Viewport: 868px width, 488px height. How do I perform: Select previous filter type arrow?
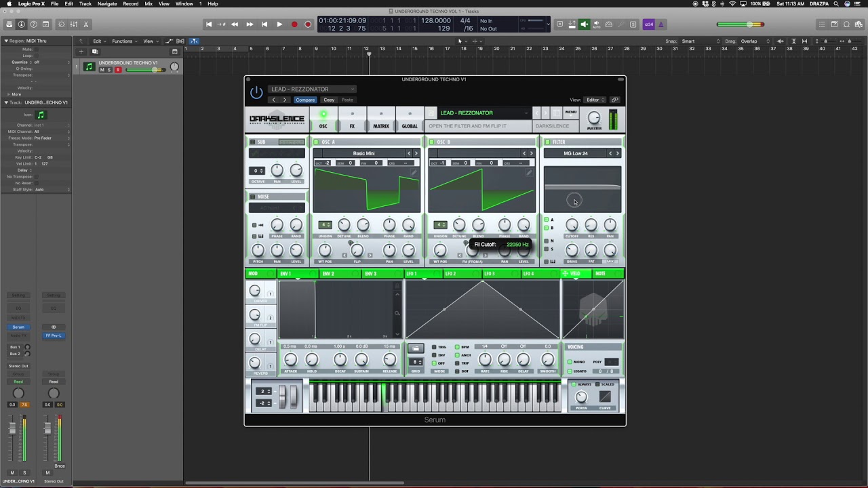(610, 153)
